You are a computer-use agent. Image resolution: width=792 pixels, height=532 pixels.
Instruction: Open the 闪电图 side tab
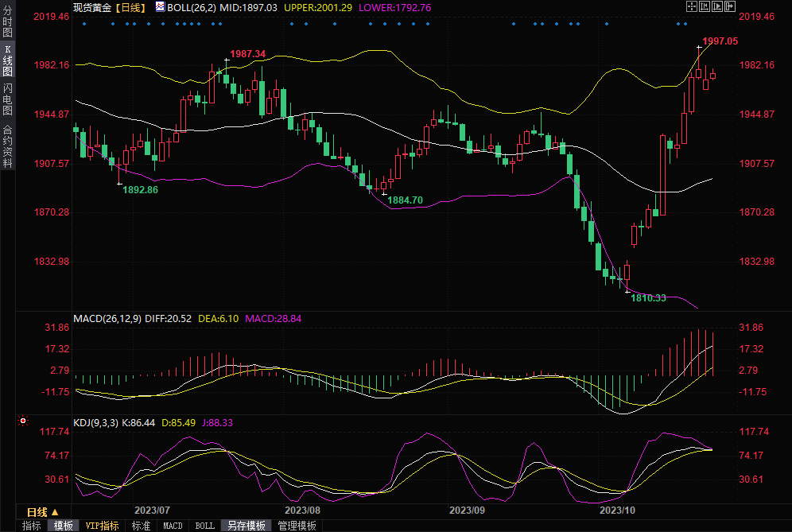point(7,99)
